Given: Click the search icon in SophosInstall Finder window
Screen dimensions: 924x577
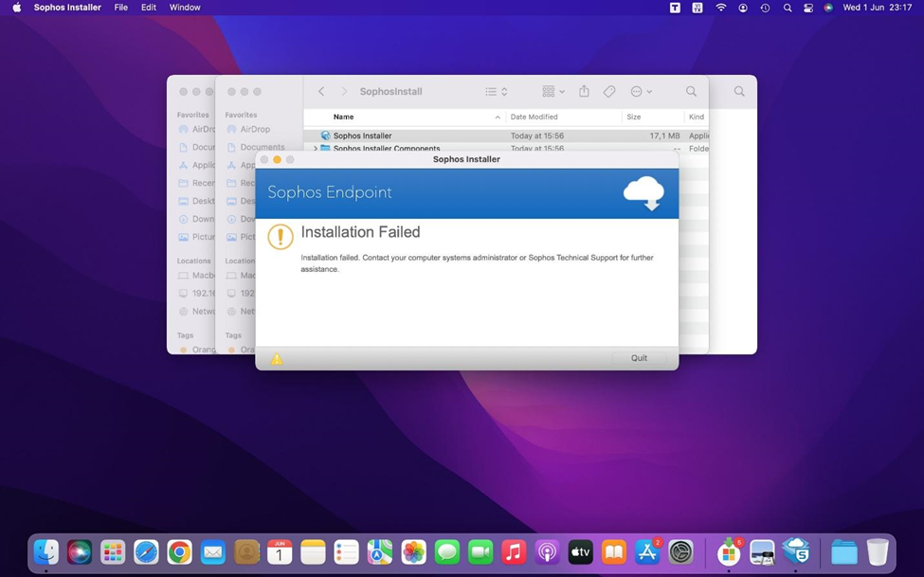Looking at the screenshot, I should tap(691, 91).
